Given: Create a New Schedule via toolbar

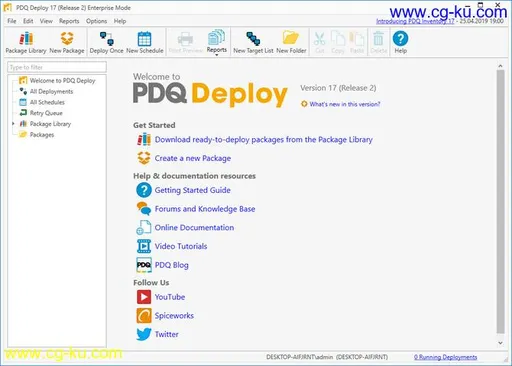Looking at the screenshot, I should tap(145, 42).
